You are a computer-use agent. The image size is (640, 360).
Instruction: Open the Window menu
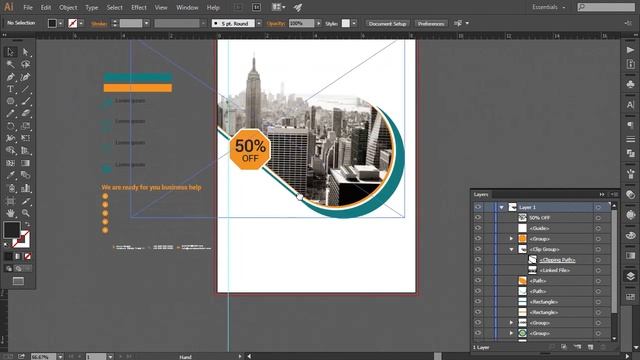point(187,7)
